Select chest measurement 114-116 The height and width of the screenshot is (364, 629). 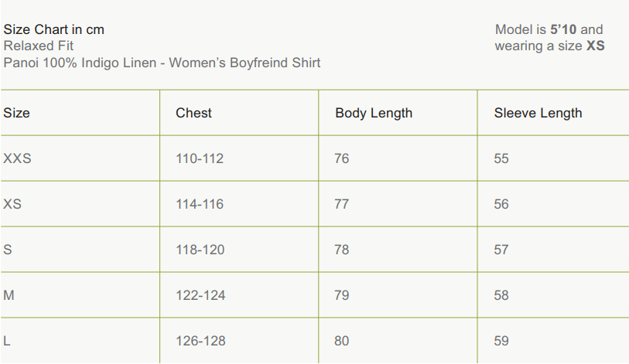click(x=200, y=204)
